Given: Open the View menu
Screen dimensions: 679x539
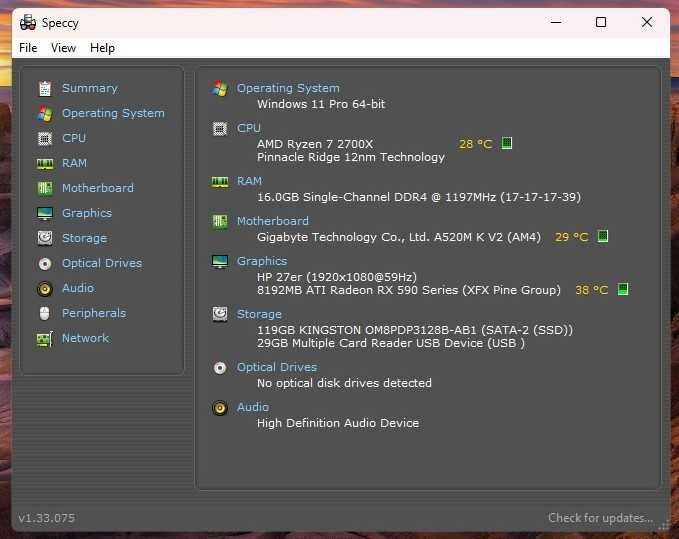Looking at the screenshot, I should pyautogui.click(x=63, y=48).
